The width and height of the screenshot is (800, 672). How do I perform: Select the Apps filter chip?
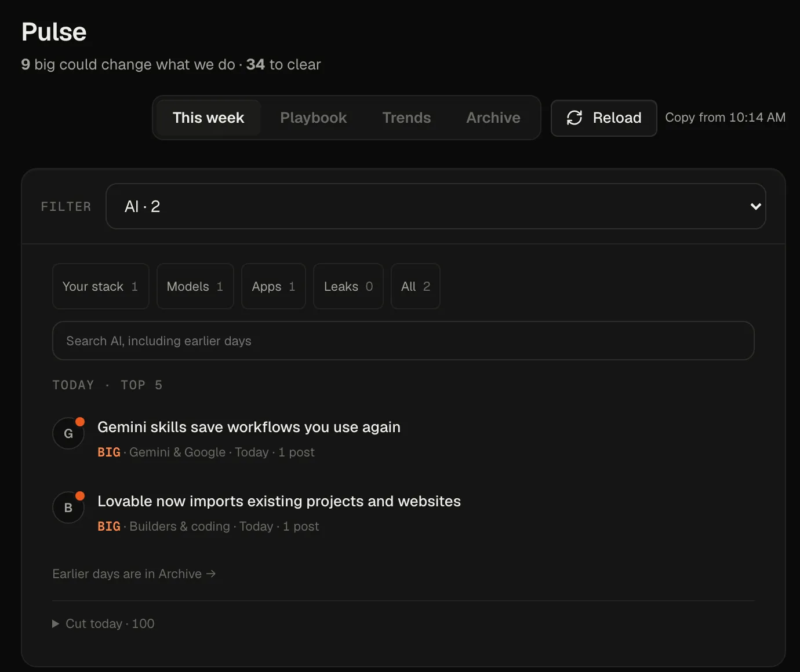tap(274, 286)
